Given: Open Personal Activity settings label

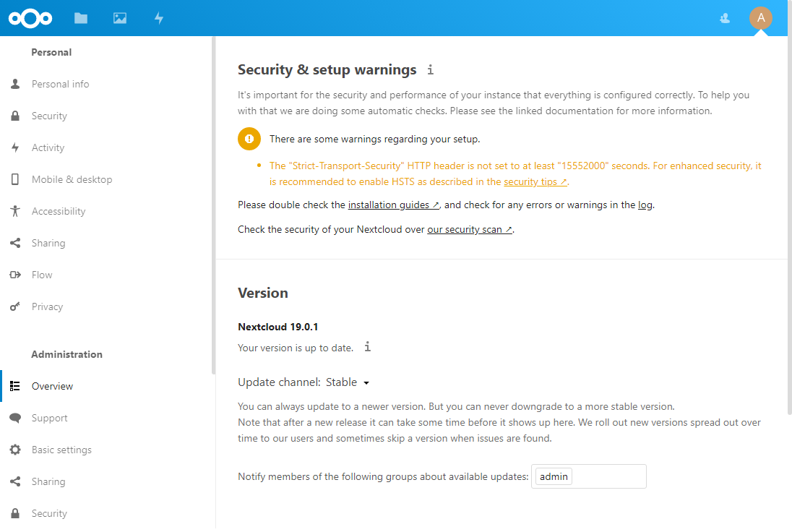Looking at the screenshot, I should (48, 147).
